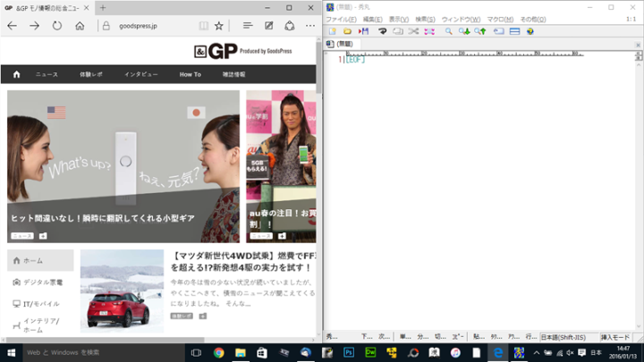This screenshot has height=362, width=644.
Task: Expand hidden system tray icons chevron
Action: pyautogui.click(x=537, y=352)
